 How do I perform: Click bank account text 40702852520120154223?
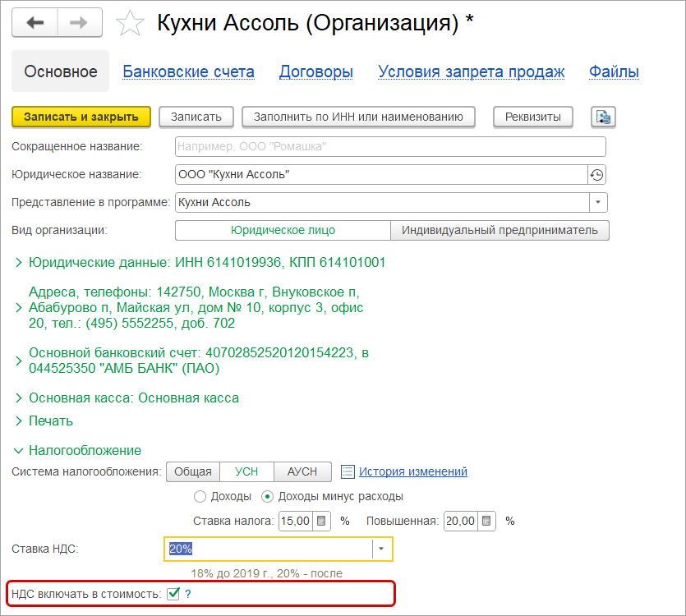pos(279,352)
